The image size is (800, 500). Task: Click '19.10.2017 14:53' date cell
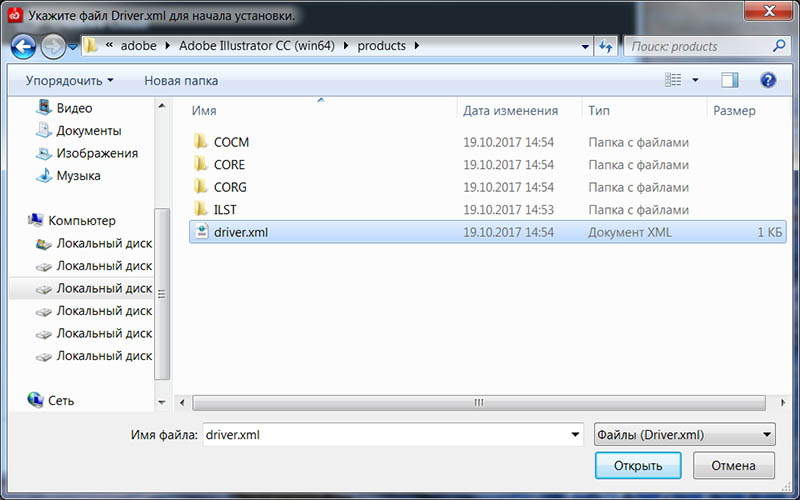click(508, 210)
